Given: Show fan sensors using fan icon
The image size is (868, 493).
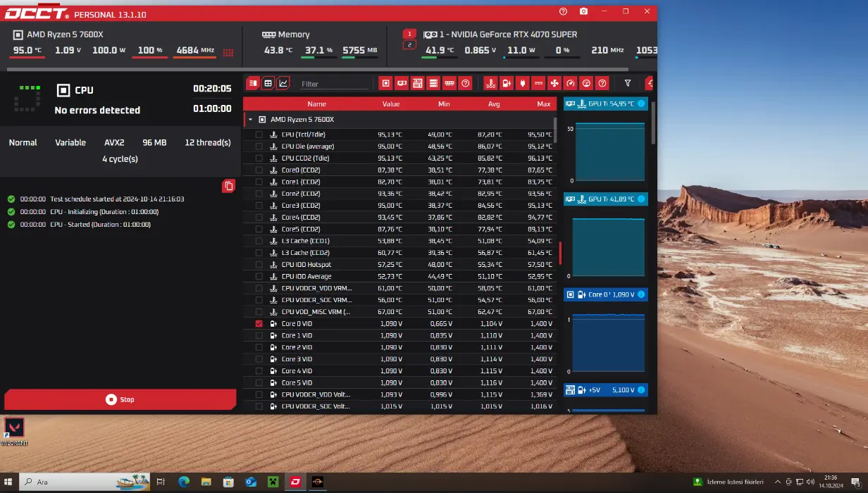Looking at the screenshot, I should [x=554, y=83].
